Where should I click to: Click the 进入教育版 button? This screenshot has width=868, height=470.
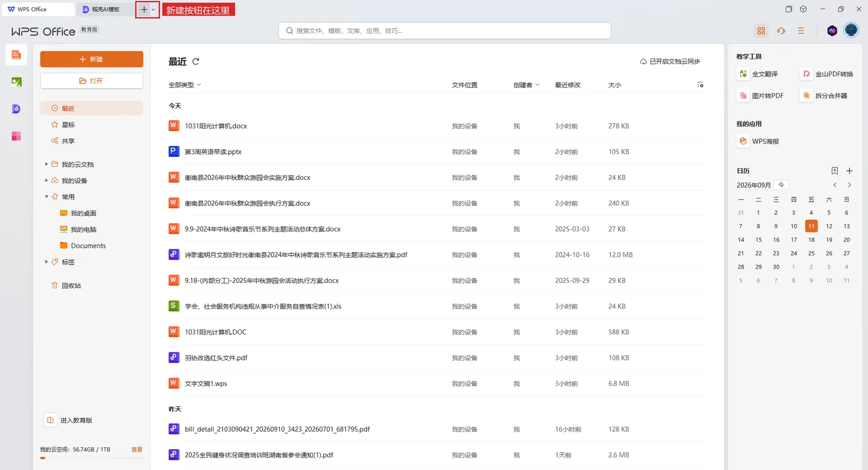pos(69,420)
